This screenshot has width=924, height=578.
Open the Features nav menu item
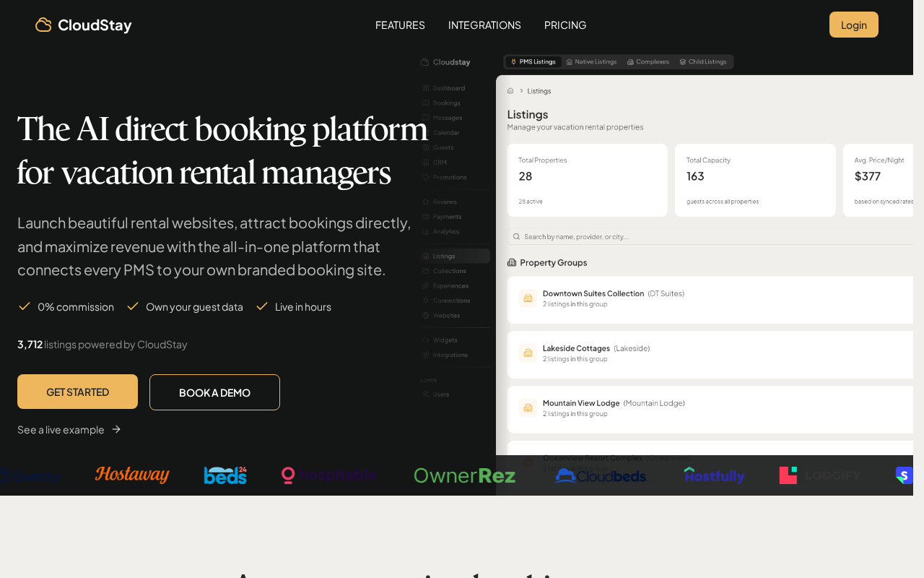[400, 25]
